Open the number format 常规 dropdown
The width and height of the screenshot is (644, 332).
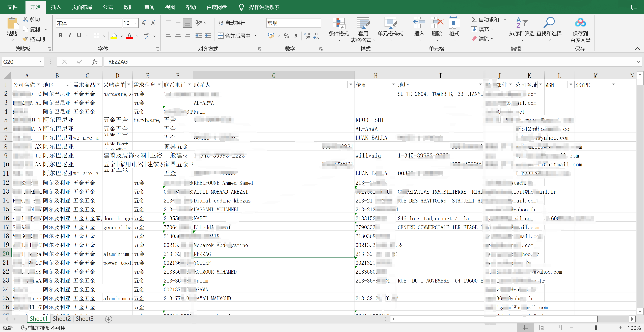(318, 23)
